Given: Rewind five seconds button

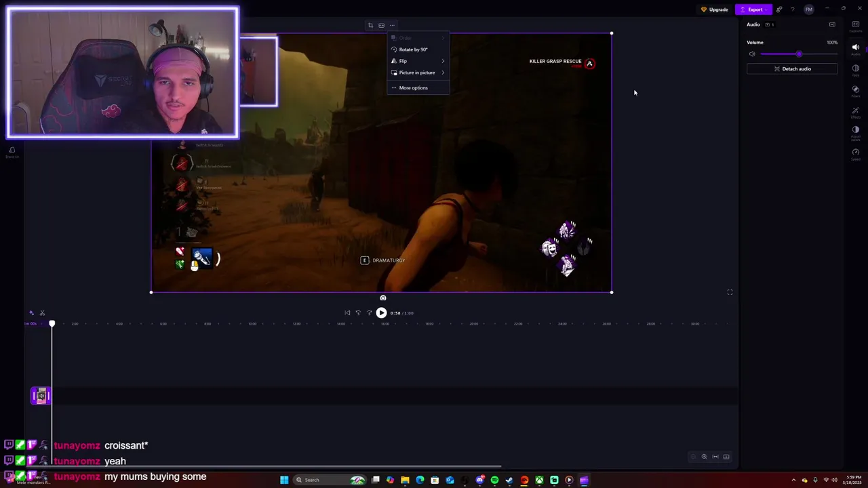Looking at the screenshot, I should pyautogui.click(x=358, y=312).
